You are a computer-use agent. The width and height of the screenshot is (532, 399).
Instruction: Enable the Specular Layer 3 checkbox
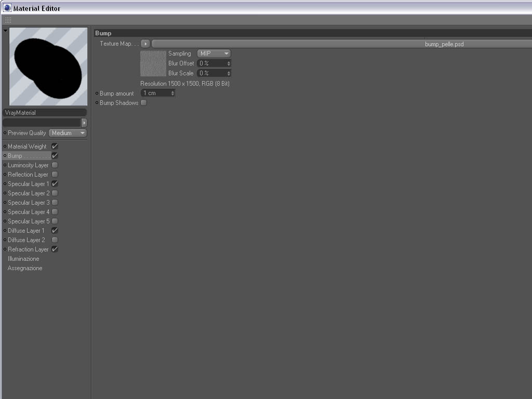[x=55, y=202]
